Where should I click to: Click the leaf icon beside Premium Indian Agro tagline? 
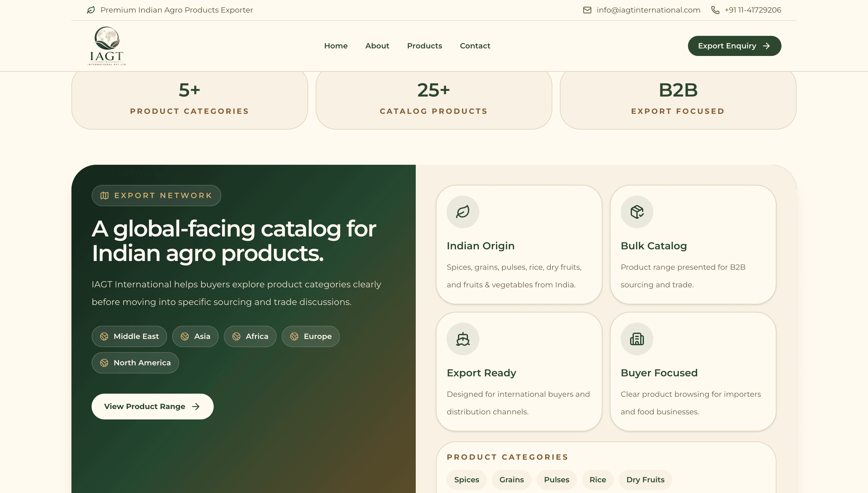pyautogui.click(x=91, y=10)
